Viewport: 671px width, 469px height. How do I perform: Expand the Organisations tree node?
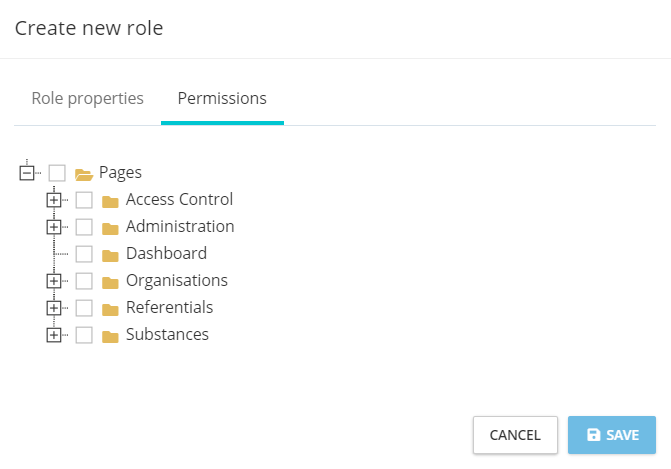pyautogui.click(x=54, y=281)
